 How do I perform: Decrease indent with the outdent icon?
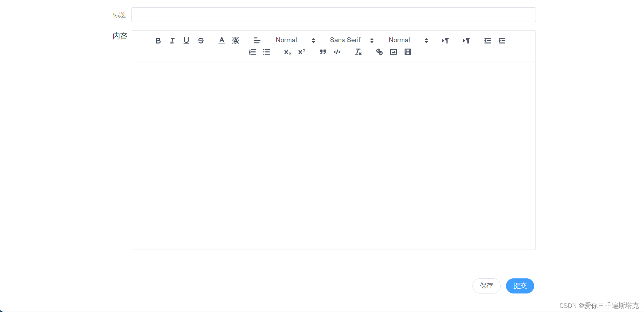[488, 40]
